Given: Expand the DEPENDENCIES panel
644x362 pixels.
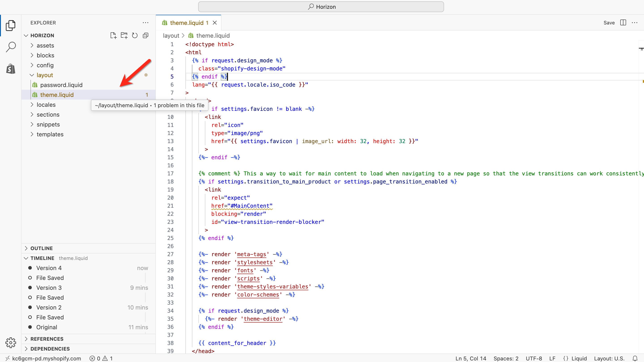Looking at the screenshot, I should [x=50, y=349].
